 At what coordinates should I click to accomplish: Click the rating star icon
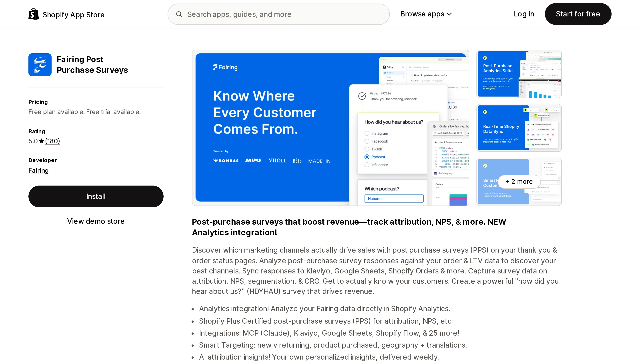41,141
